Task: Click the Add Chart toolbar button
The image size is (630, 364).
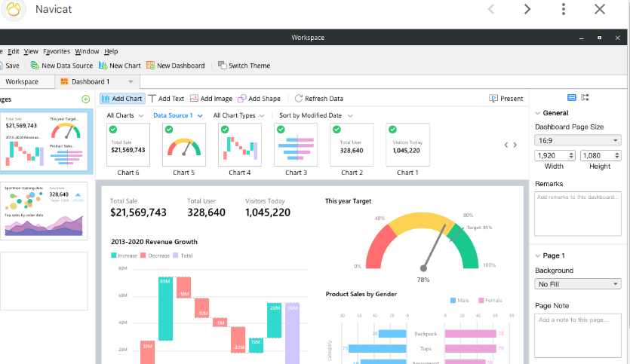Action: point(121,99)
